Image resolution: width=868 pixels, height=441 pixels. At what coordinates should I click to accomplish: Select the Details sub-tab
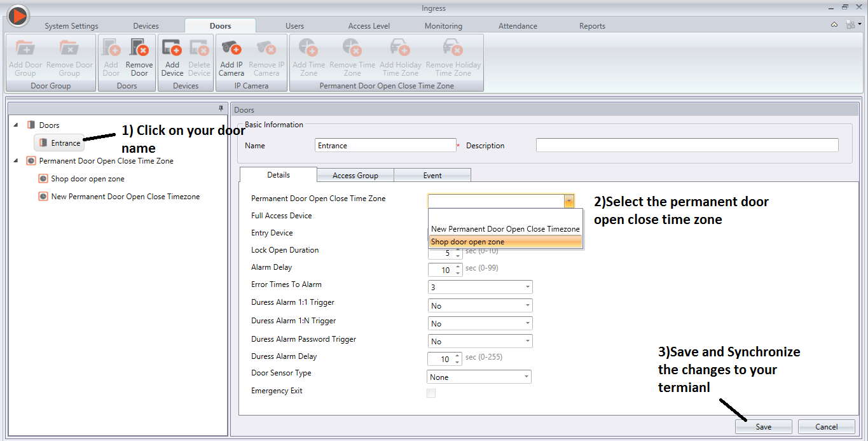279,175
